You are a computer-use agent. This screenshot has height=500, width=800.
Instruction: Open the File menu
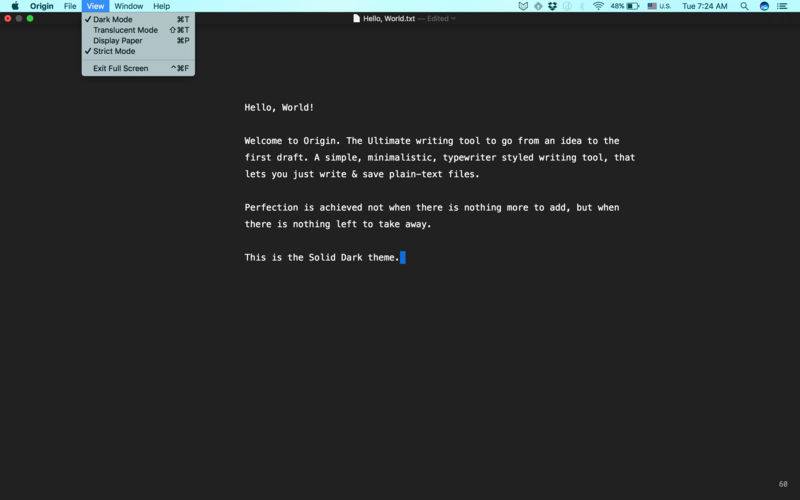(70, 6)
